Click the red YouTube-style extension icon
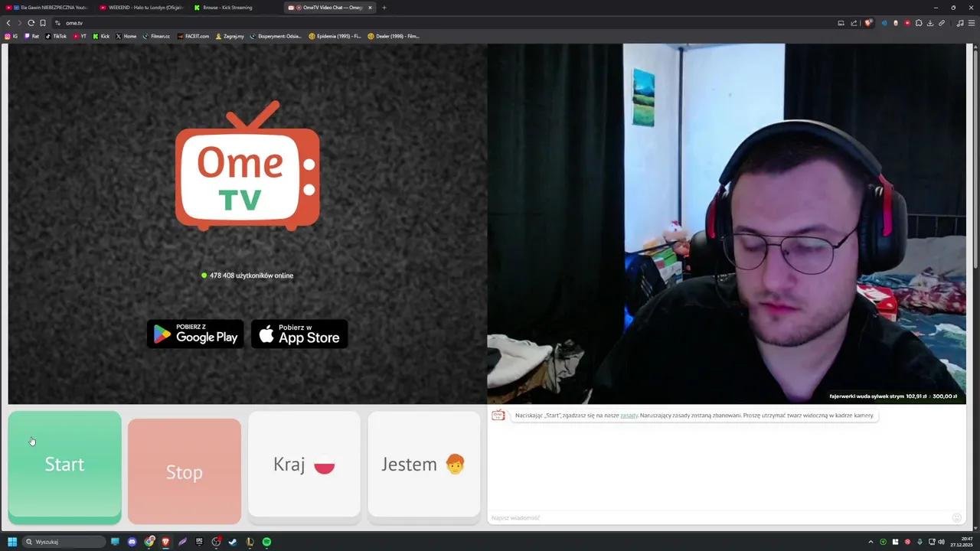This screenshot has height=551, width=980. pyautogui.click(x=907, y=23)
